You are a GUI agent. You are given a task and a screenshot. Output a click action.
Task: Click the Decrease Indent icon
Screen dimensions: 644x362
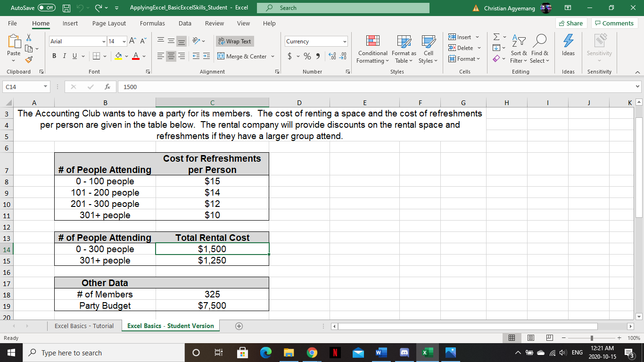196,56
